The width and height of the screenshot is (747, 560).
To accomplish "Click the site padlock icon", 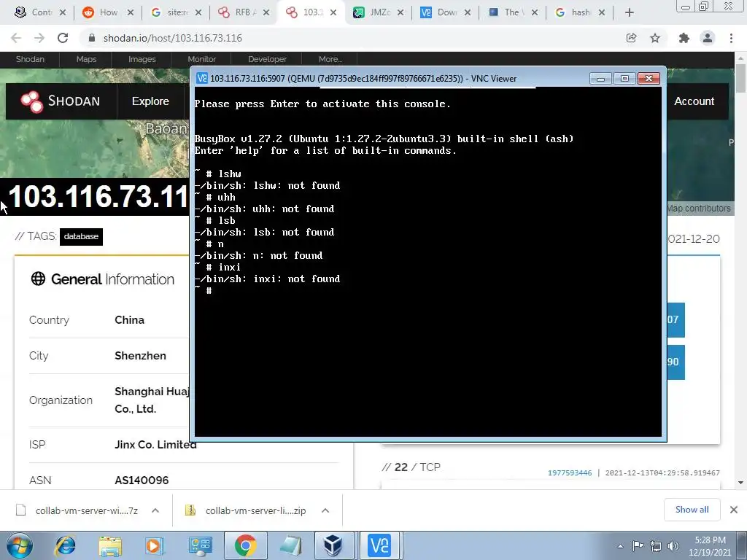I will click(92, 38).
